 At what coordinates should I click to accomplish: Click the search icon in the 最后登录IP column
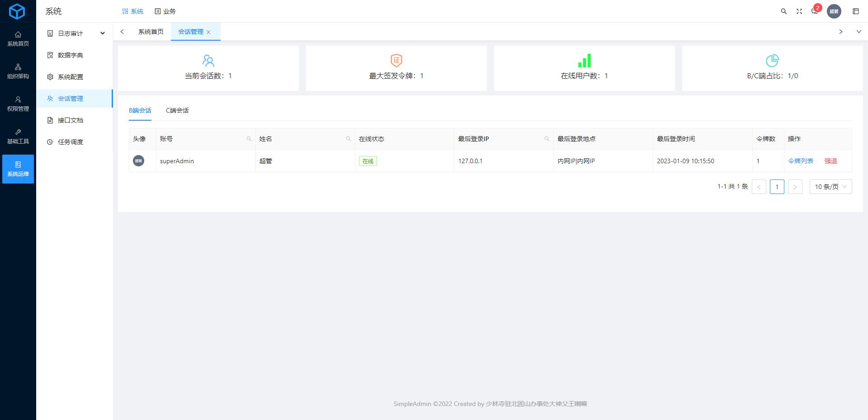pos(546,139)
